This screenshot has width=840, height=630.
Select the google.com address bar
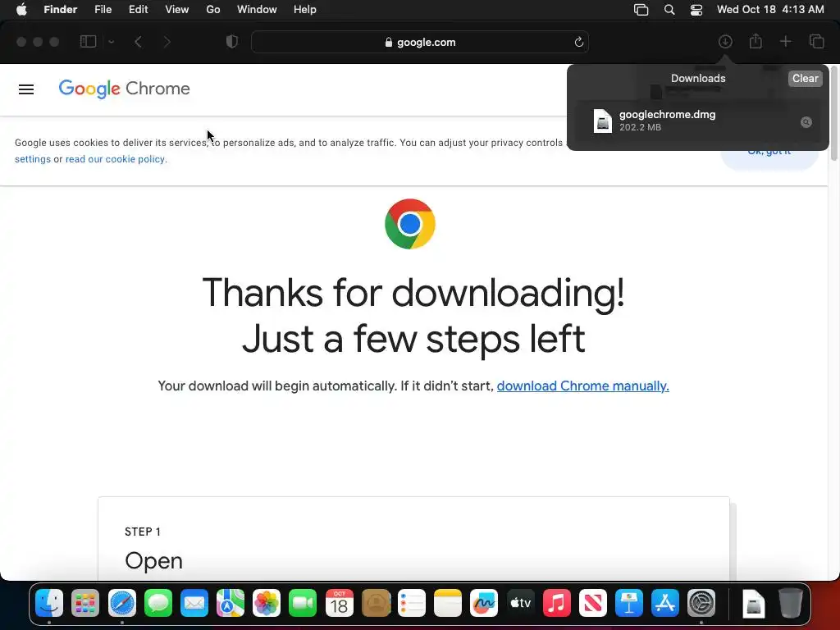click(419, 42)
